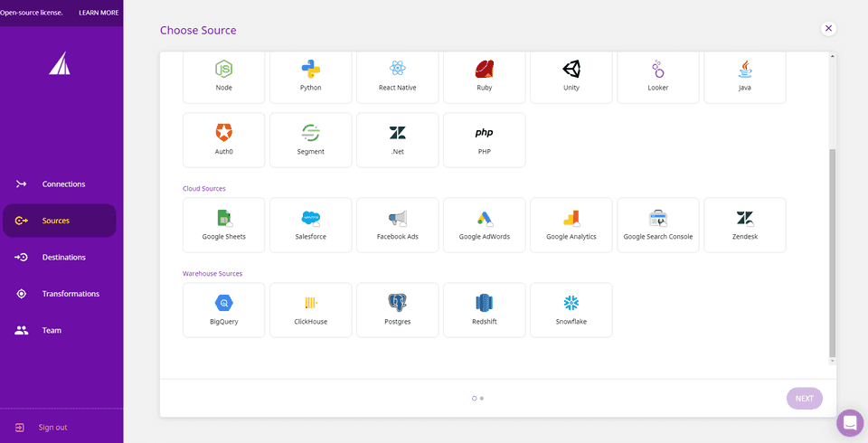Choose the .Net source card
868x443 pixels.
(398, 140)
